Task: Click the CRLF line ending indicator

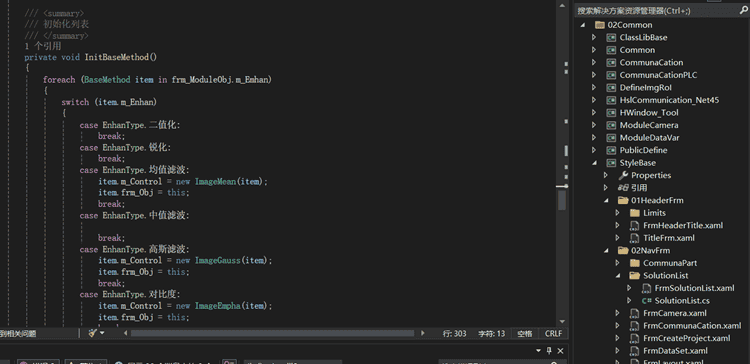Action: [x=553, y=333]
